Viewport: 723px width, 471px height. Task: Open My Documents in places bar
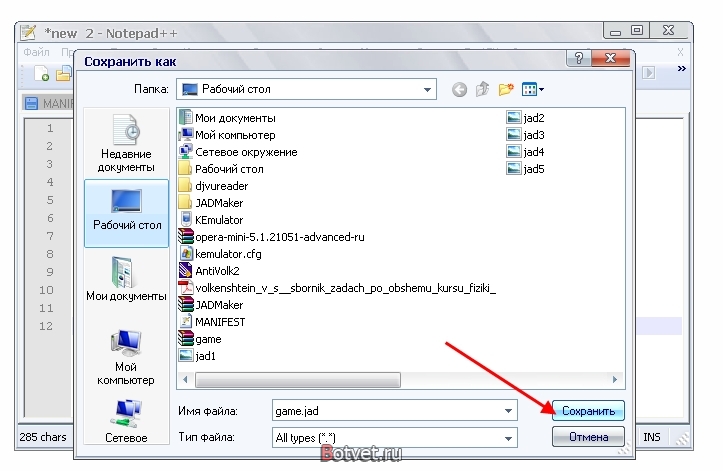coord(126,279)
